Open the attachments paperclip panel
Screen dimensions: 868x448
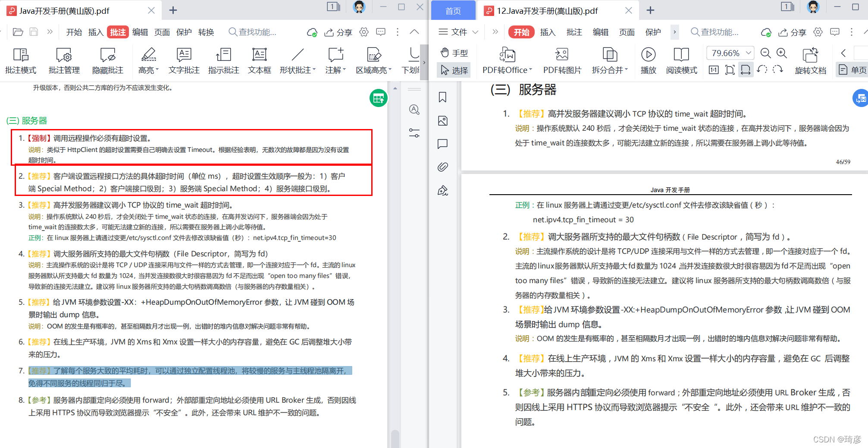[442, 167]
